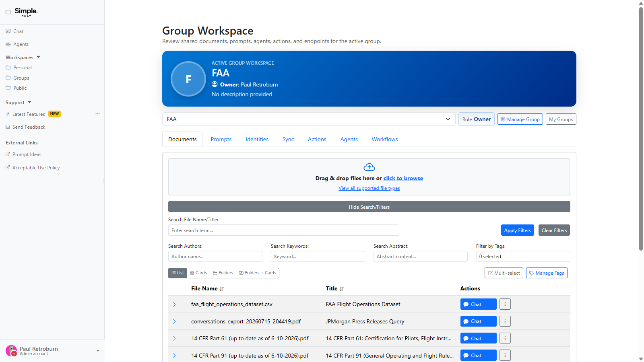Image resolution: width=644 pixels, height=362 pixels.
Task: Expand the 14 CFR Part 91 row
Action: tap(174, 356)
